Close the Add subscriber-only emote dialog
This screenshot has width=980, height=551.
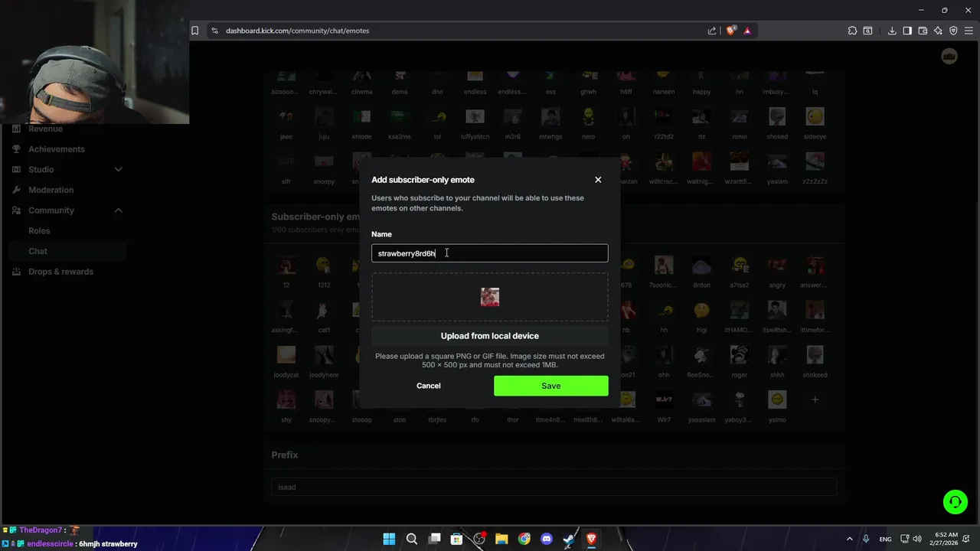pyautogui.click(x=598, y=180)
